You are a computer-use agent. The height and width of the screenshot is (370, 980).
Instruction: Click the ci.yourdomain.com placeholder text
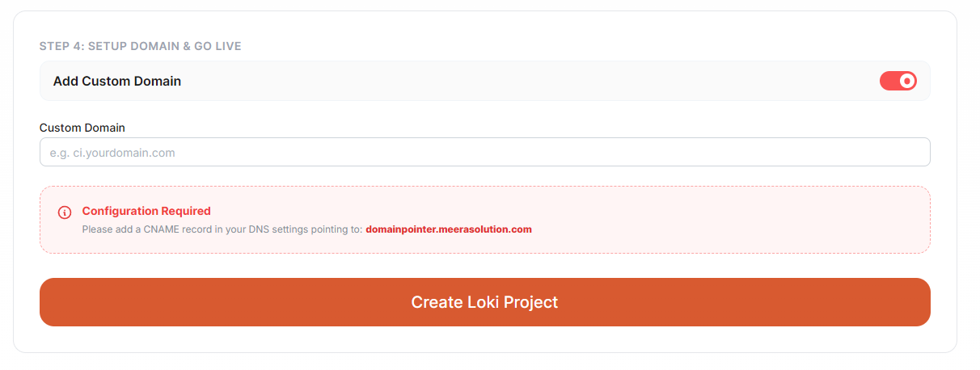tap(112, 152)
